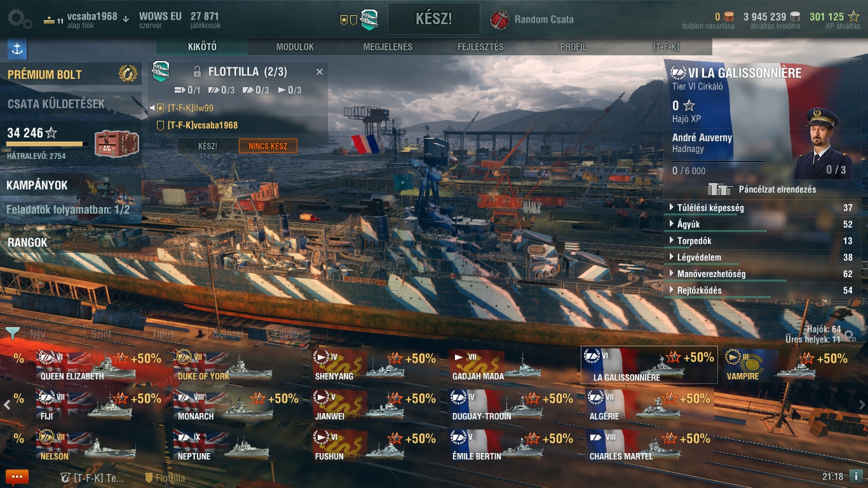Screen dimensions: 868x488
Task: Open the ship filter funnel icon
Action: coord(13,333)
